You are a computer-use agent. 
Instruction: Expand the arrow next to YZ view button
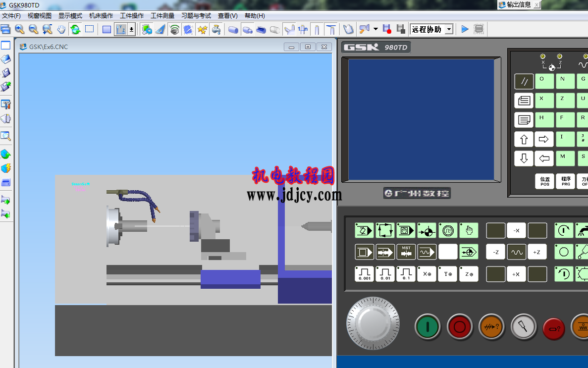pyautogui.click(x=131, y=29)
